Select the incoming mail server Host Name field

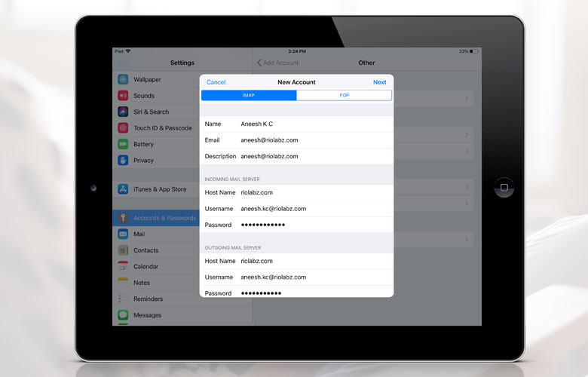click(x=313, y=192)
